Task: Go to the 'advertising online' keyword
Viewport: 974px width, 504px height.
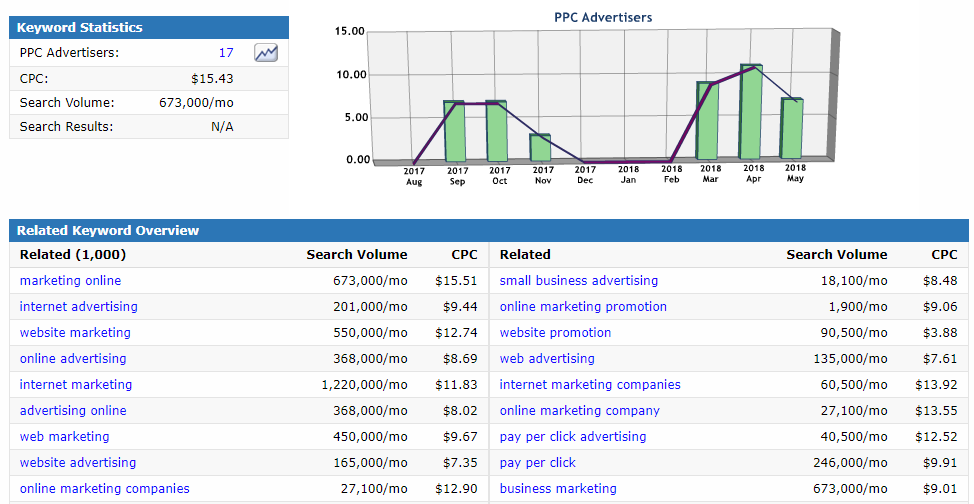Action: [x=73, y=411]
